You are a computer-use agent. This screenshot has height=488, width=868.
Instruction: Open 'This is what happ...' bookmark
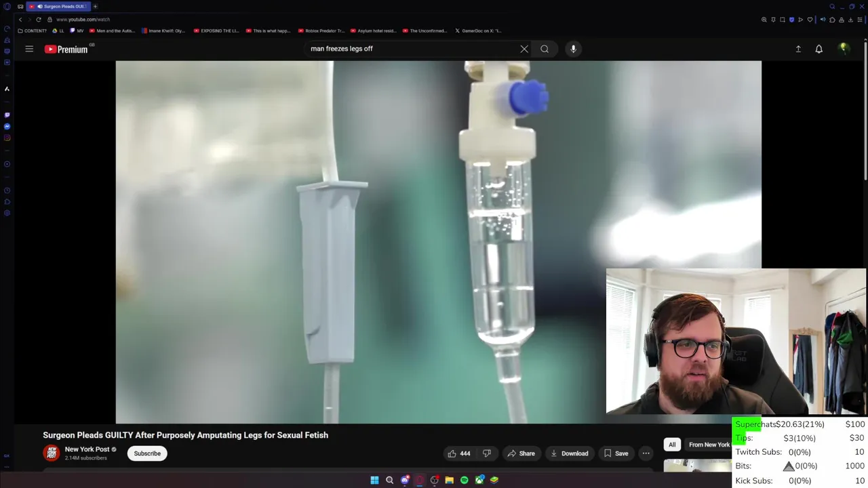tap(269, 30)
